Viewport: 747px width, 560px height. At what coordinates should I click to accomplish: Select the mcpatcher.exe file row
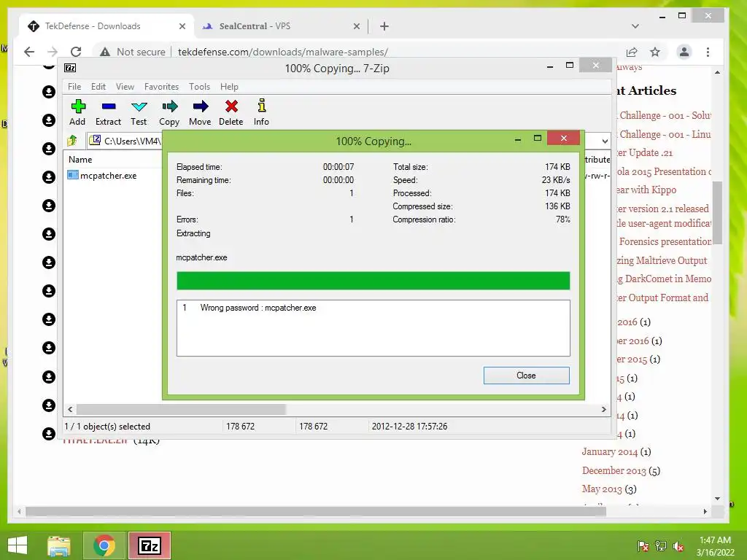tap(108, 175)
